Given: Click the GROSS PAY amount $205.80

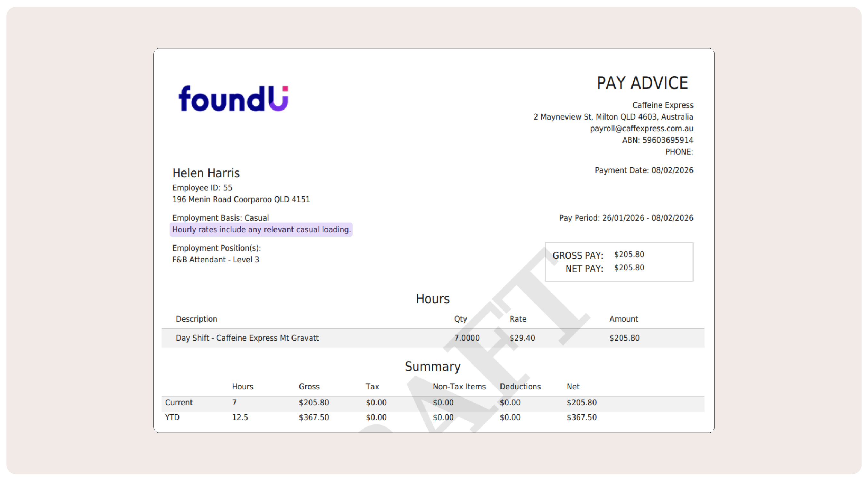Looking at the screenshot, I should (x=629, y=255).
